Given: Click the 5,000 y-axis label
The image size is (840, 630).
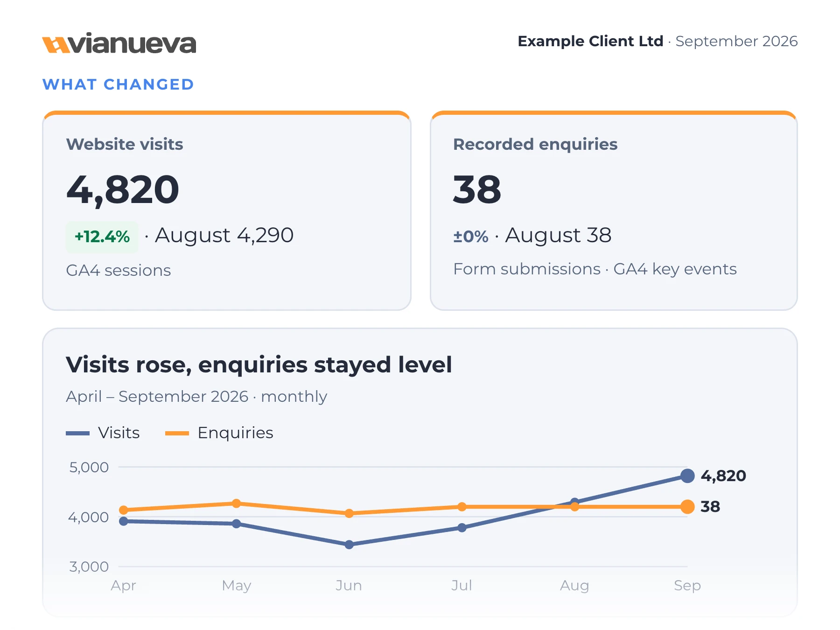Looking at the screenshot, I should pos(89,467).
